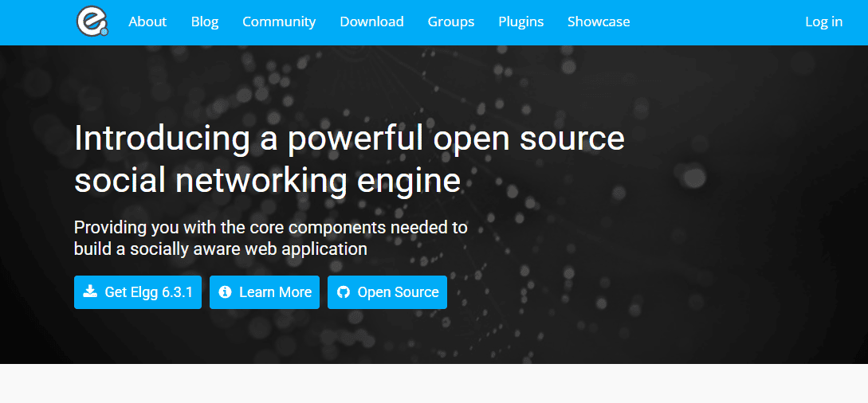
Task: View the Showcase page
Action: click(599, 22)
